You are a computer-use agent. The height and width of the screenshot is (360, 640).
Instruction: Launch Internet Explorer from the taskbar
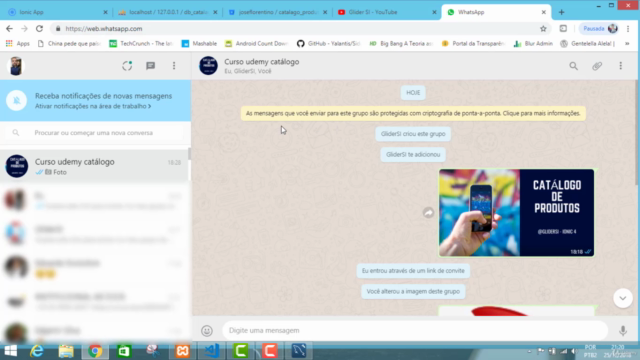pyautogui.click(x=37, y=351)
